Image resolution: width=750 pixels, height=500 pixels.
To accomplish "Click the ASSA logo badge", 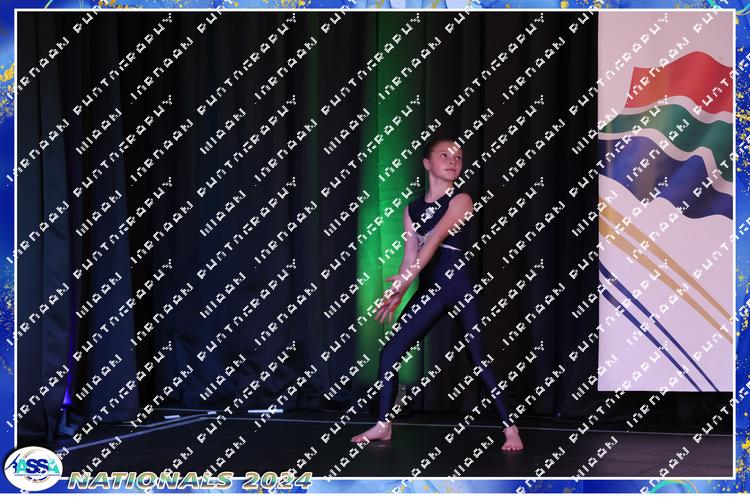I will pos(33,469).
